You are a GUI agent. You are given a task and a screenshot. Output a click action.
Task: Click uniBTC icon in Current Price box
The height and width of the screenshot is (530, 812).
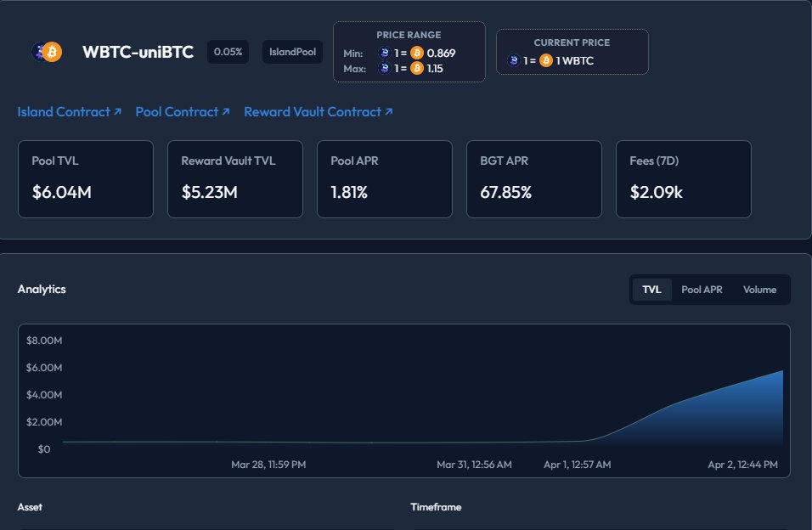coord(513,60)
